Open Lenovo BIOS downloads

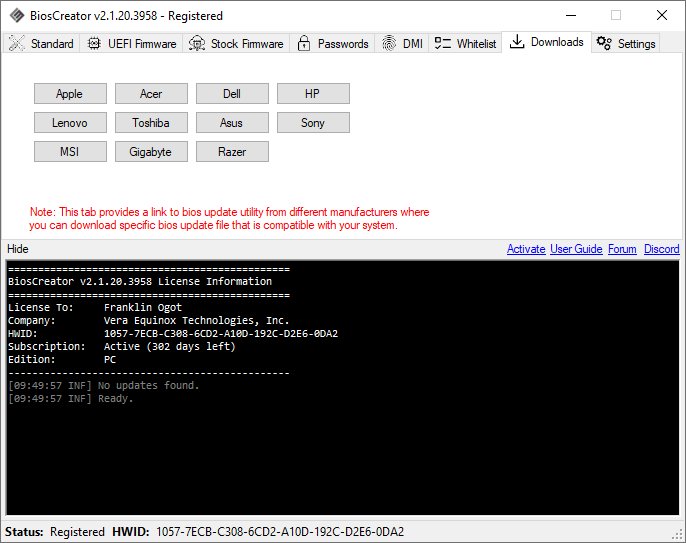click(x=70, y=123)
